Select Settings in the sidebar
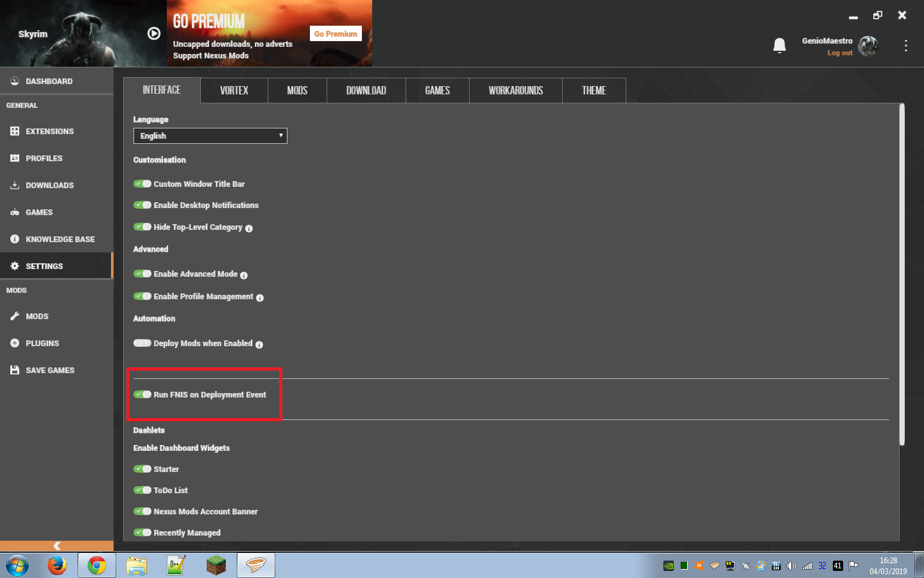The image size is (924, 578). coord(56,266)
